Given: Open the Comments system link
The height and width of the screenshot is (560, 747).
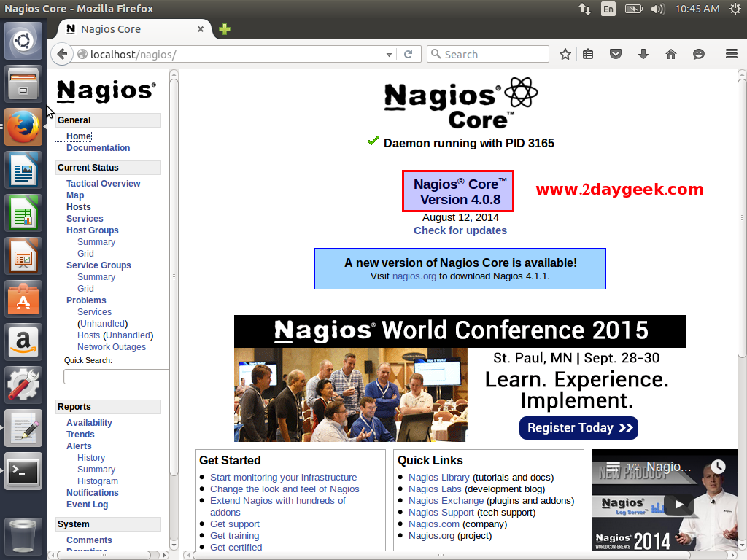Looking at the screenshot, I should pyautogui.click(x=89, y=540).
